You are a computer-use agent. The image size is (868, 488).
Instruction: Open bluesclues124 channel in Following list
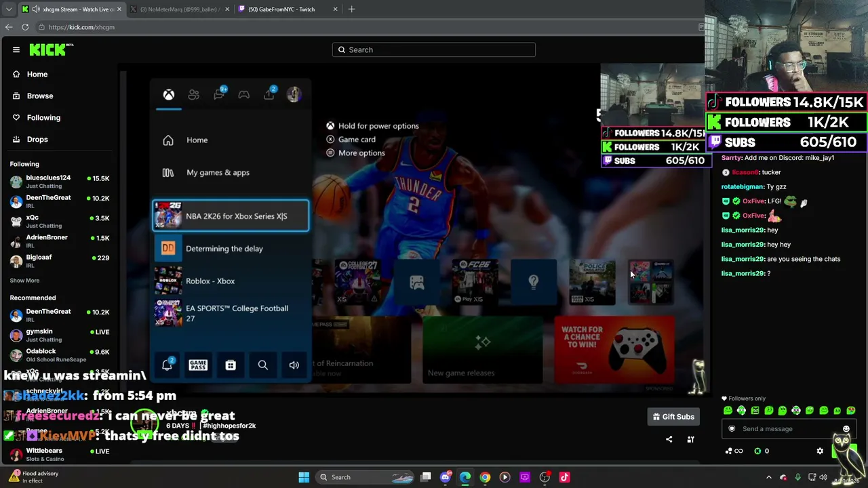click(60, 181)
